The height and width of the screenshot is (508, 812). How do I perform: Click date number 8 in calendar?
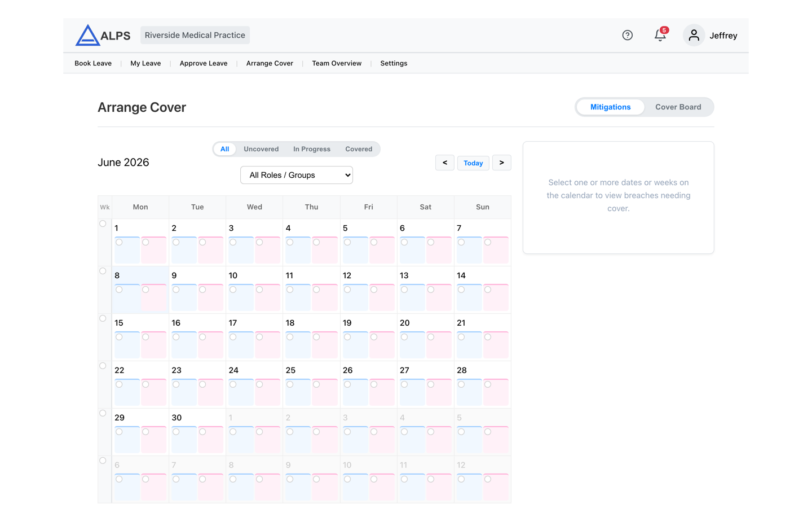117,275
